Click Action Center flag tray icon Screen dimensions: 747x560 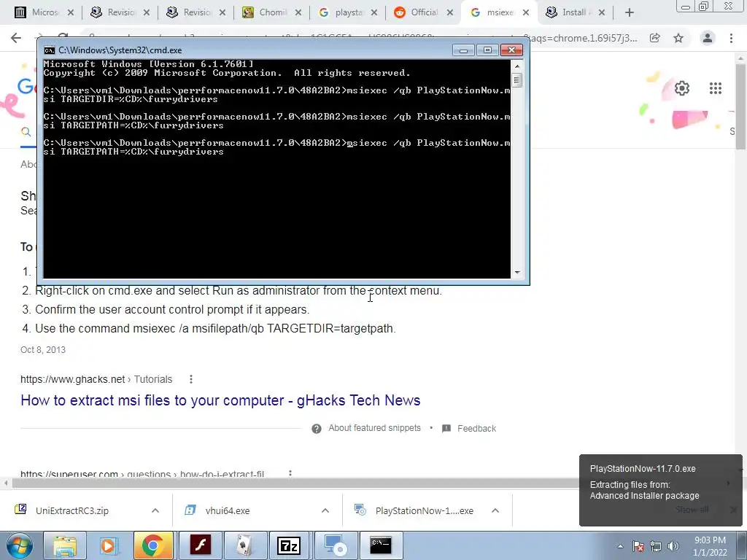pos(638,546)
